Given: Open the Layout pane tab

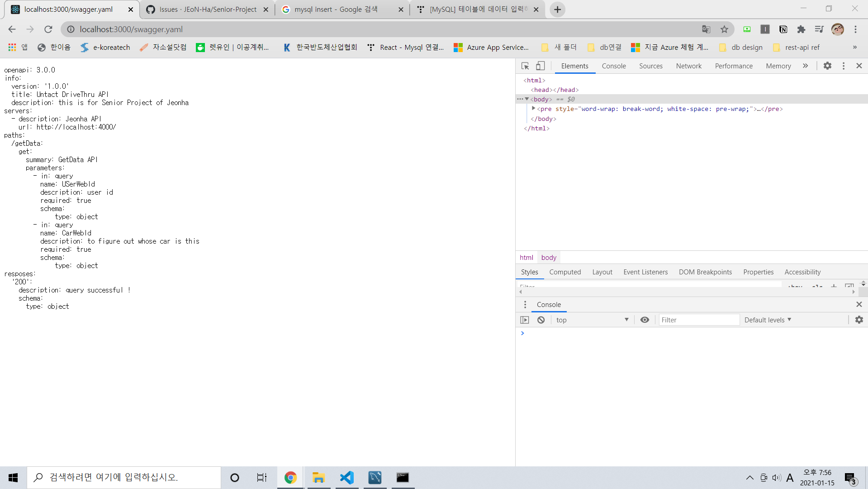Looking at the screenshot, I should coord(602,272).
